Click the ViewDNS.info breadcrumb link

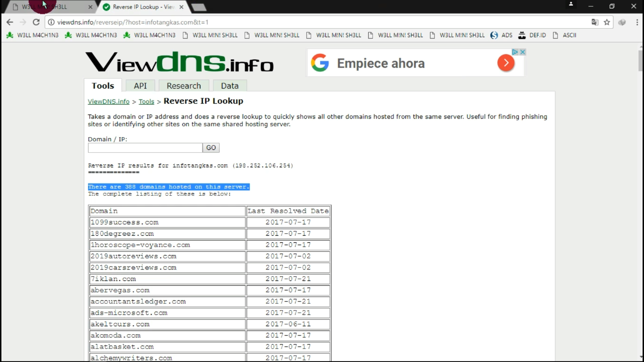[108, 101]
